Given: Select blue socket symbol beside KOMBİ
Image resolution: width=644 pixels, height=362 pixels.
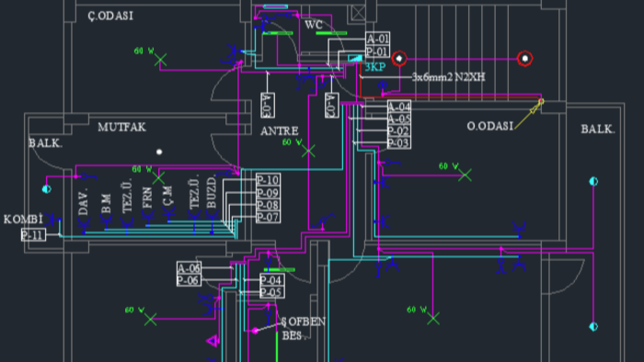Looking at the screenshot, I should 53,220.
